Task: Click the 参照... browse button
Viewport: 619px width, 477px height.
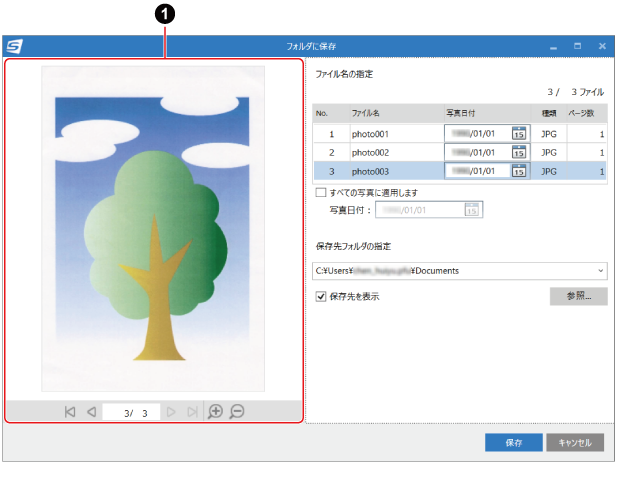Action: (578, 296)
